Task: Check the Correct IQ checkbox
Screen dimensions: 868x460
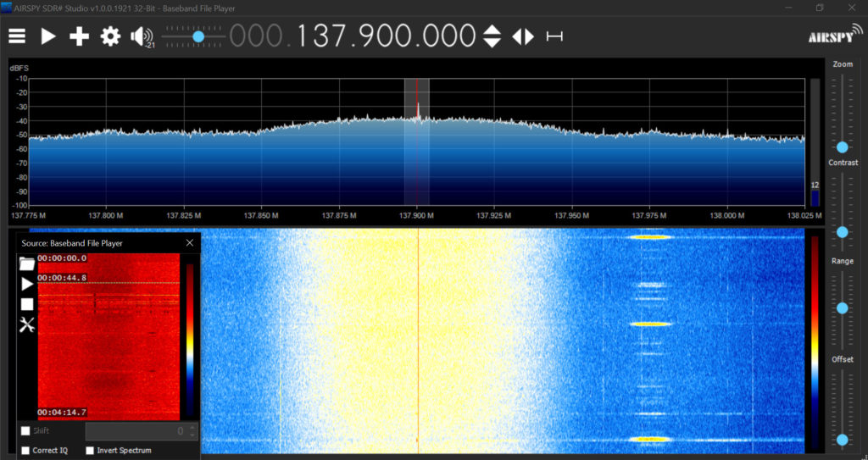Action: [25, 450]
